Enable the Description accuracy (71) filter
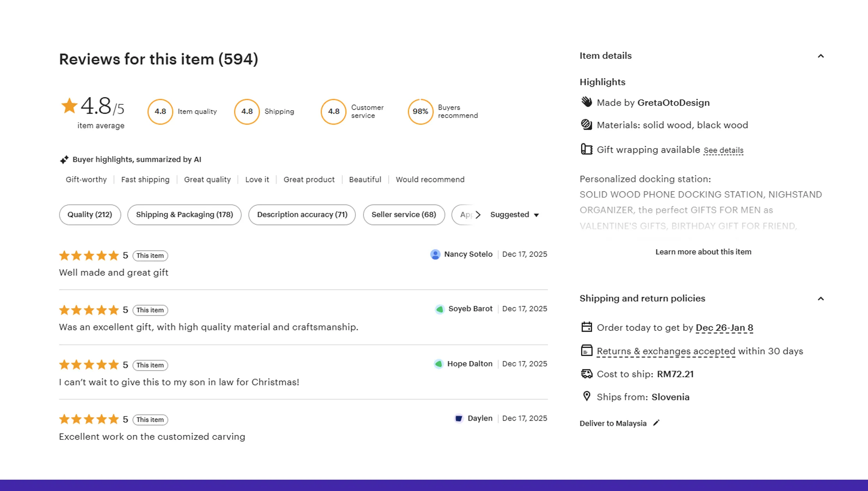 302,214
